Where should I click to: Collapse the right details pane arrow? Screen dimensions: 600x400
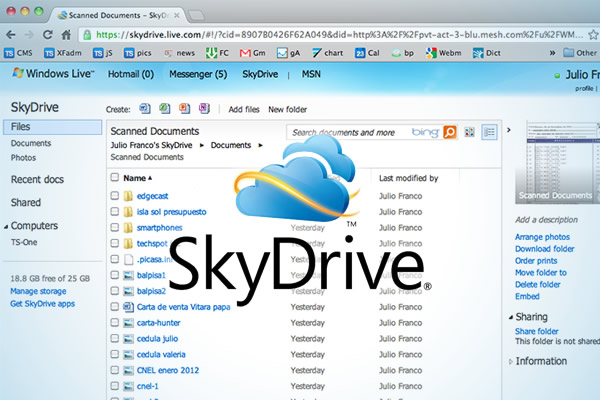coord(509,130)
